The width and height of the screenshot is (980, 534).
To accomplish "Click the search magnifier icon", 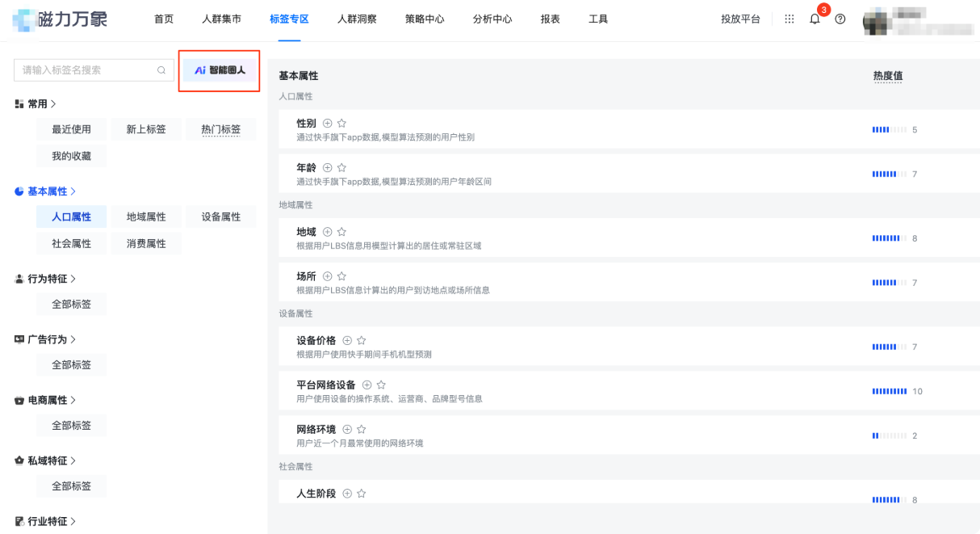I will [161, 70].
